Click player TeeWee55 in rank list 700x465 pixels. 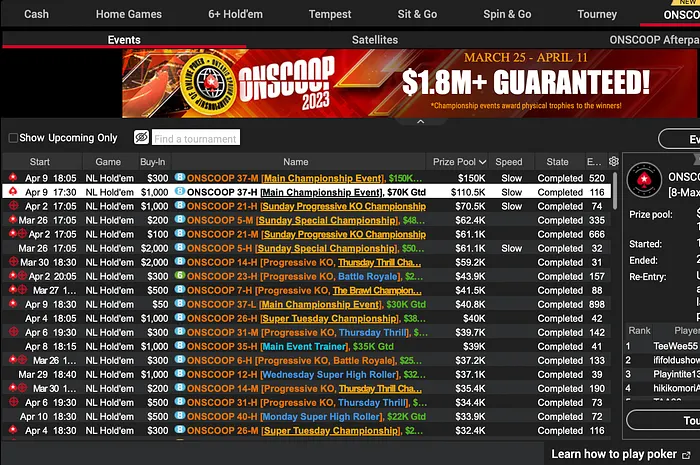coord(675,346)
